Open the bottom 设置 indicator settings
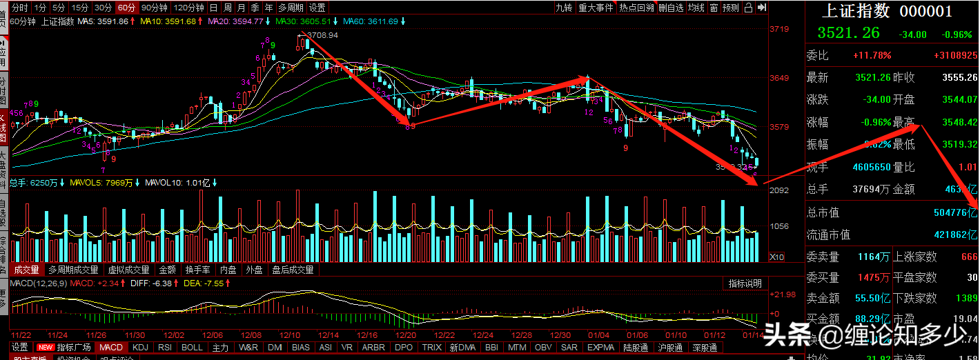The width and height of the screenshot is (980, 360). [x=21, y=348]
